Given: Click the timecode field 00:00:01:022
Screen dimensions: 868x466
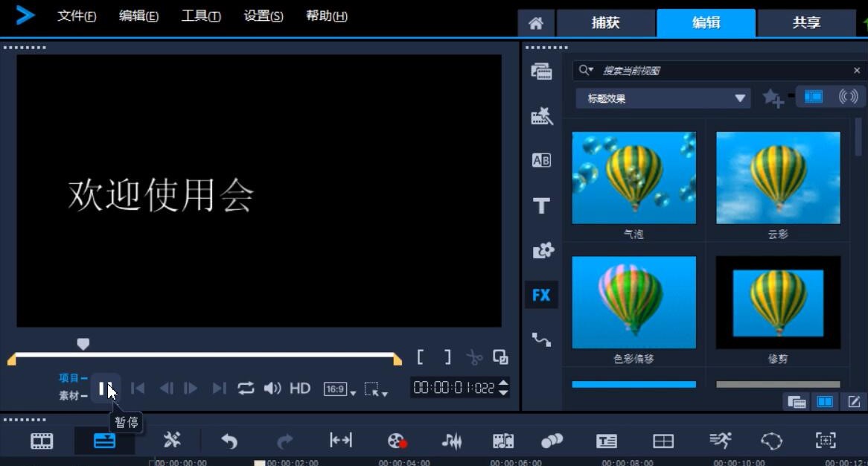Looking at the screenshot, I should [x=453, y=388].
